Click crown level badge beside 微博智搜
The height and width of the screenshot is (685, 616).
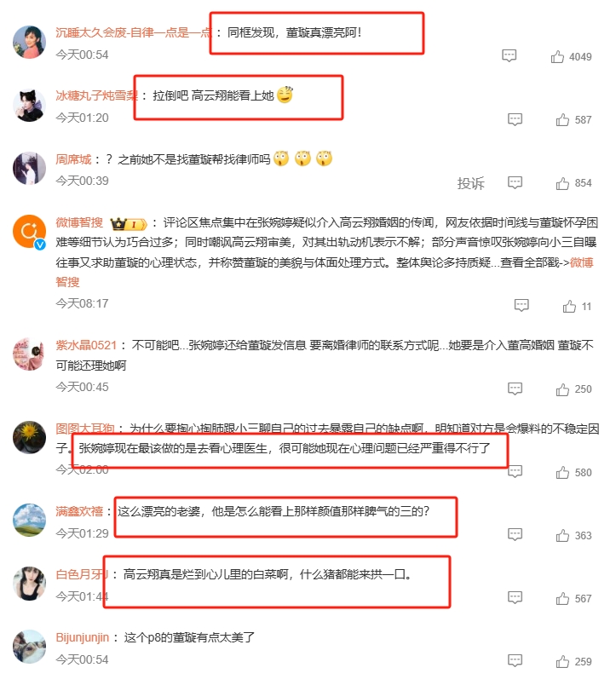coord(129,224)
